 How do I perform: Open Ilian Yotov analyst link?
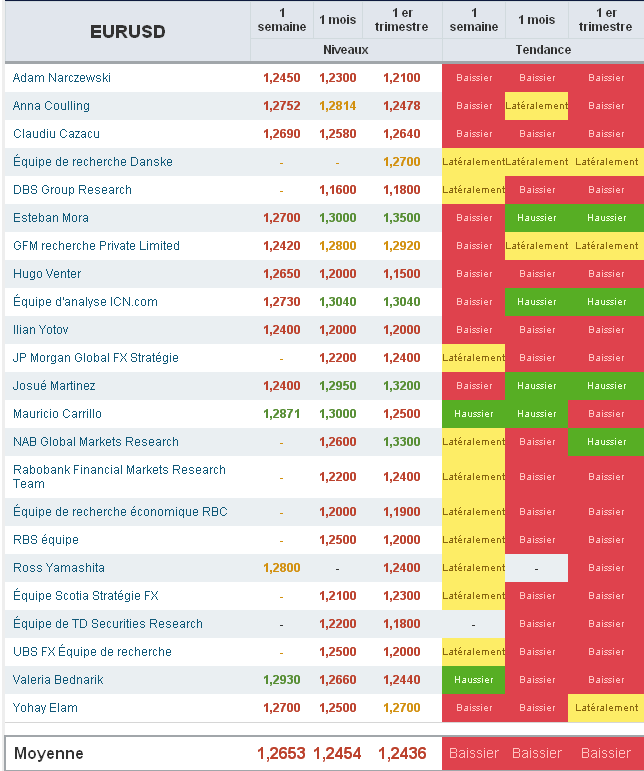pos(40,330)
